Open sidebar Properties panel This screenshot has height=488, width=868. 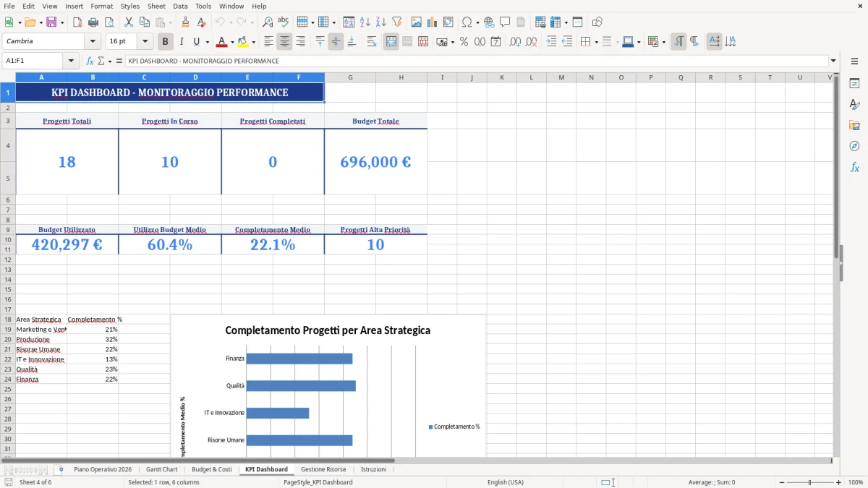pos(854,84)
